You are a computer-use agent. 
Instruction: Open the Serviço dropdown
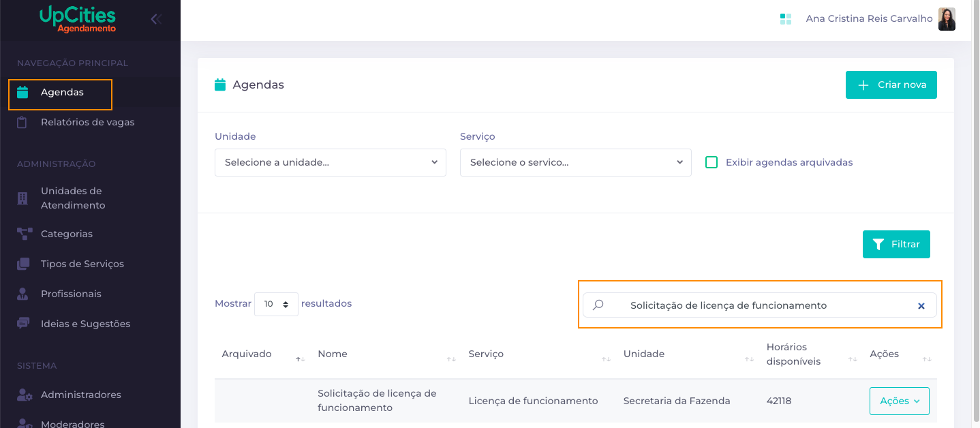coord(576,163)
